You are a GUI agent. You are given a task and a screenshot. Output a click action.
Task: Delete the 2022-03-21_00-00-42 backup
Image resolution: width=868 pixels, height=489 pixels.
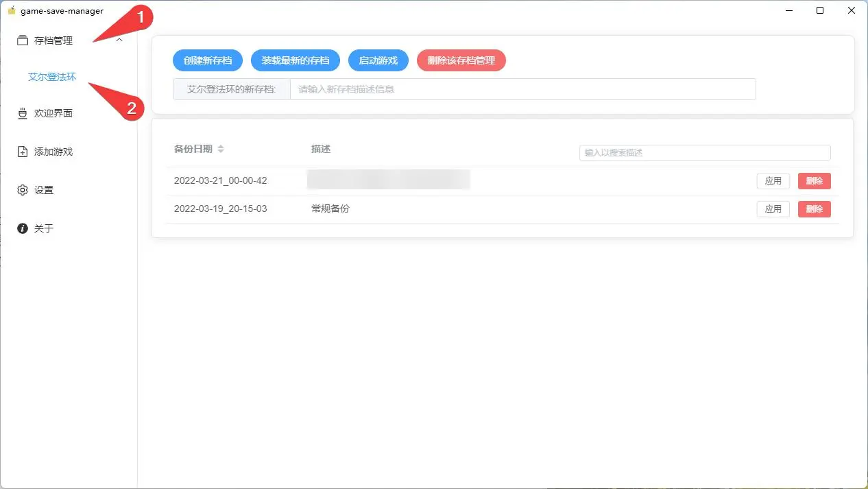[815, 181]
